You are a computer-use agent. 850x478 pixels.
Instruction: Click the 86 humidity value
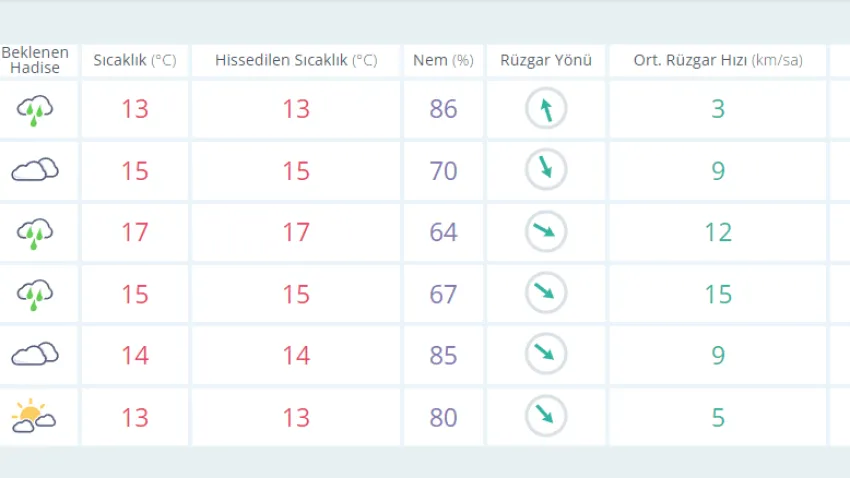click(443, 109)
